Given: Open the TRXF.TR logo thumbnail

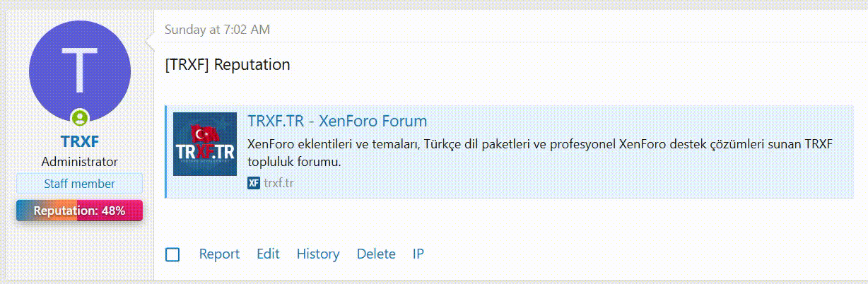Looking at the screenshot, I should (205, 144).
